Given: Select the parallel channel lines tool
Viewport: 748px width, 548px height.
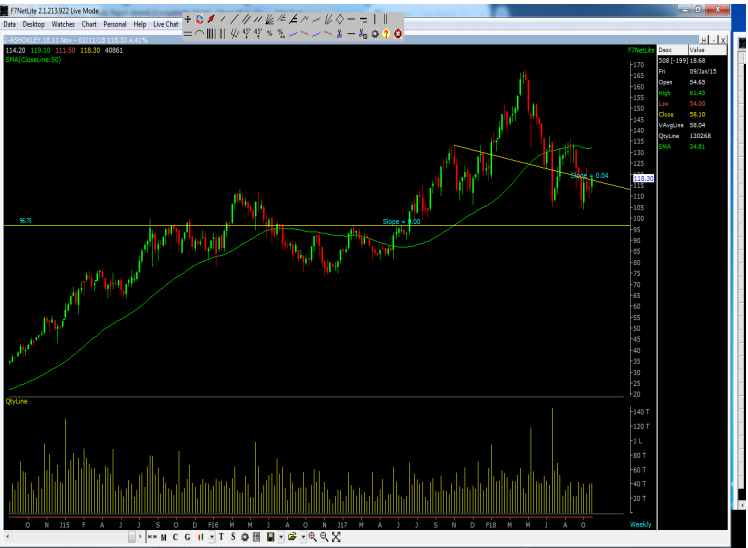Looking at the screenshot, I should (246, 19).
